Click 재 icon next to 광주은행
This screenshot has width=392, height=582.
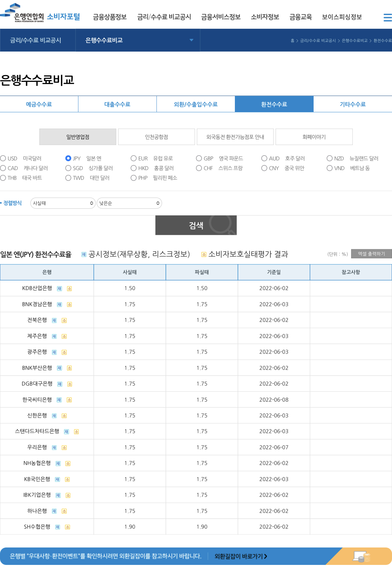coord(54,352)
